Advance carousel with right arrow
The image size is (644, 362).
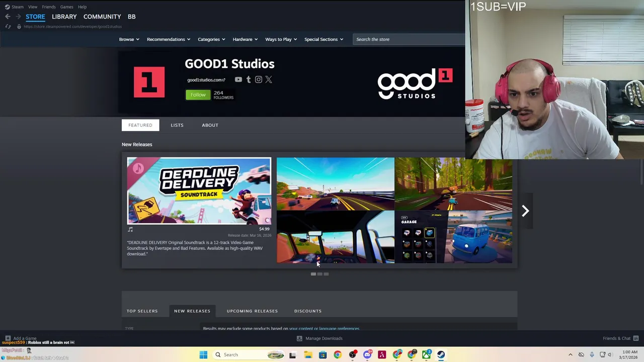525,211
